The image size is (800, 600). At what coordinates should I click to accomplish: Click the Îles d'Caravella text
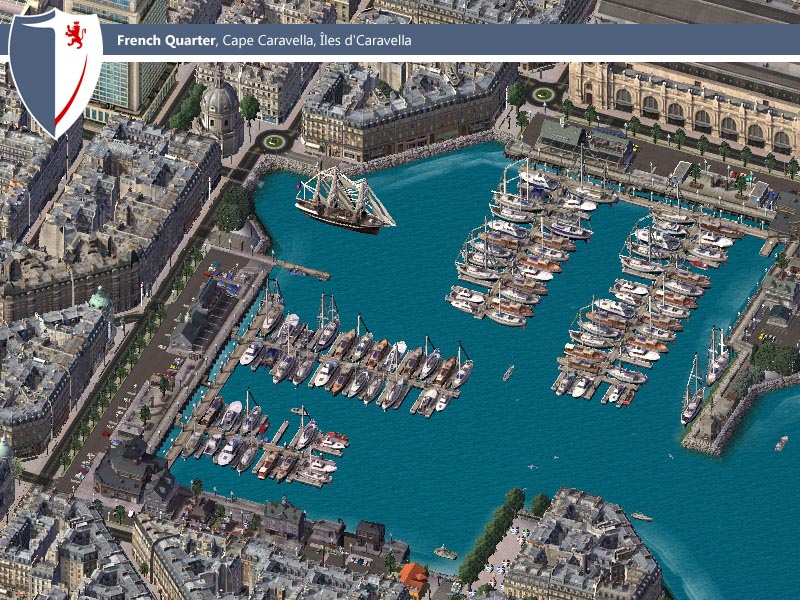365,40
